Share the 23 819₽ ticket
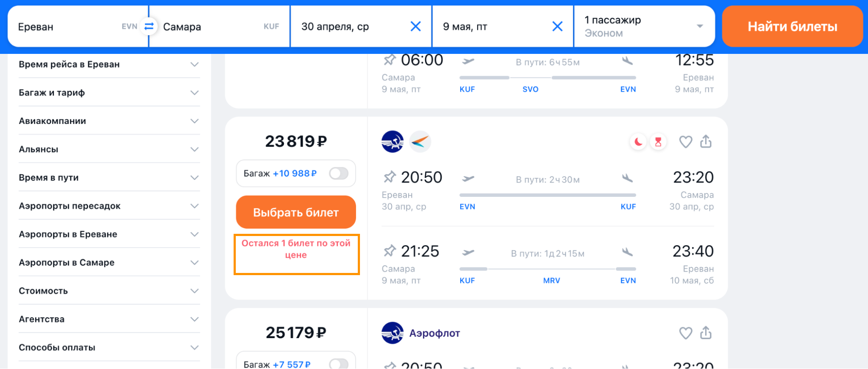The height and width of the screenshot is (369, 868). 706,142
